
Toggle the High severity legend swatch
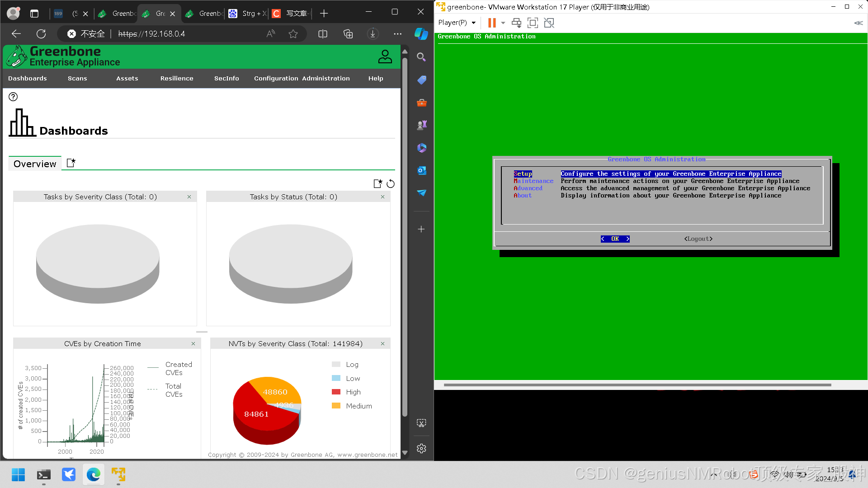point(336,392)
